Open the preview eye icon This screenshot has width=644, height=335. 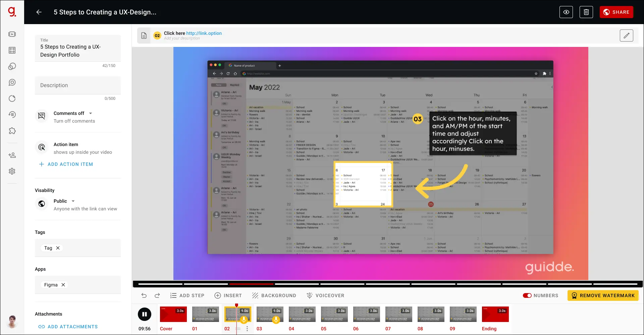coord(566,12)
